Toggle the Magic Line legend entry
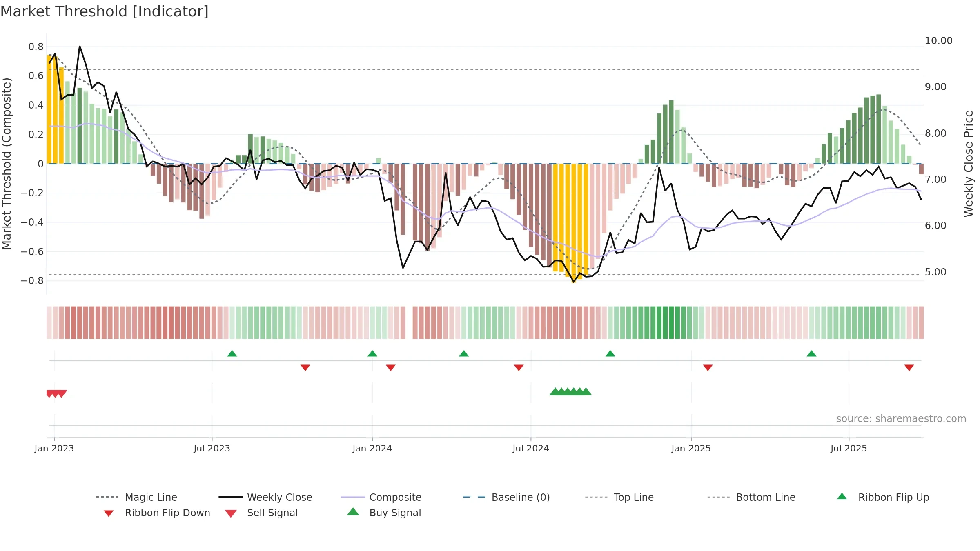Image resolution: width=980 pixels, height=551 pixels. (x=136, y=497)
